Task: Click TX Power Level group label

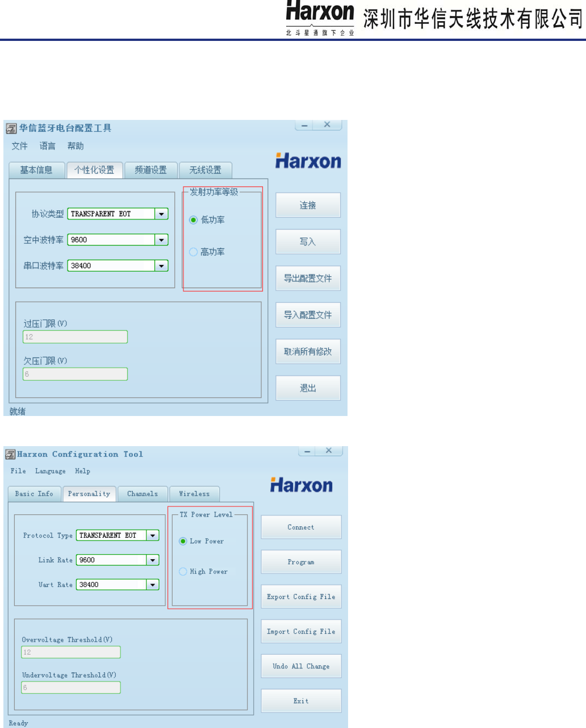Action: coord(206,514)
